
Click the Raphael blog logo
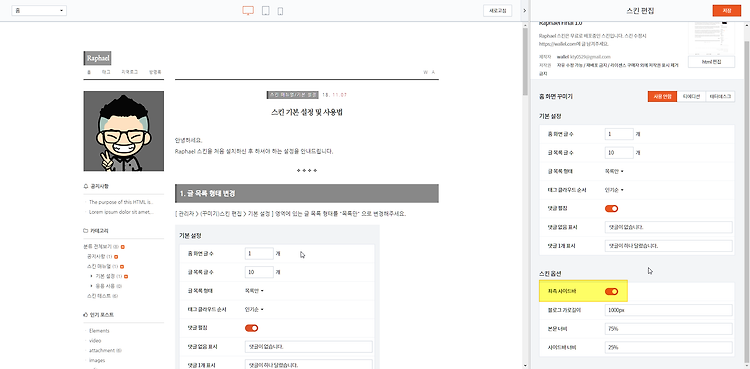coord(98,58)
